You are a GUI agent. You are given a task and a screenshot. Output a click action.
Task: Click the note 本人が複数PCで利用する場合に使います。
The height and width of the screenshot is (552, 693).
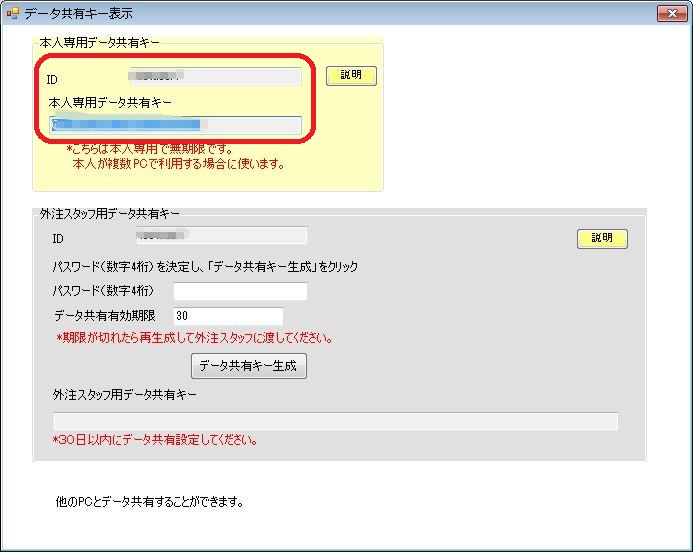coord(179,164)
